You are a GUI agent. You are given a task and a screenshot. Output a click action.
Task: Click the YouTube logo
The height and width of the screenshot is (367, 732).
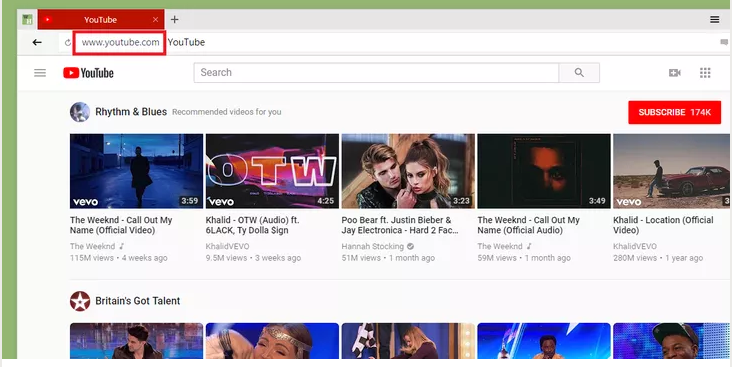pyautogui.click(x=89, y=73)
